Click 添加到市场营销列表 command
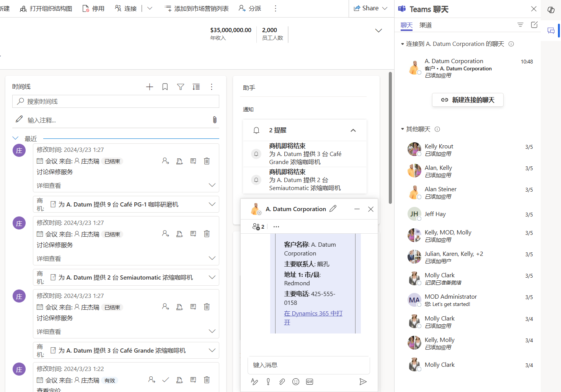The image size is (561, 392). (197, 8)
